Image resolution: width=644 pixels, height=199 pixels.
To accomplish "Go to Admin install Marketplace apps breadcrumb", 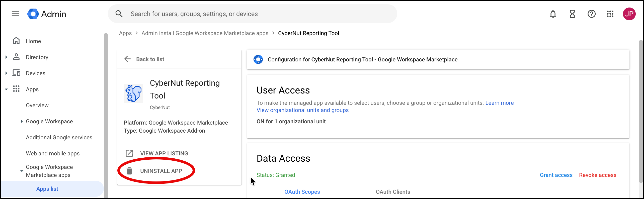I will [x=205, y=33].
